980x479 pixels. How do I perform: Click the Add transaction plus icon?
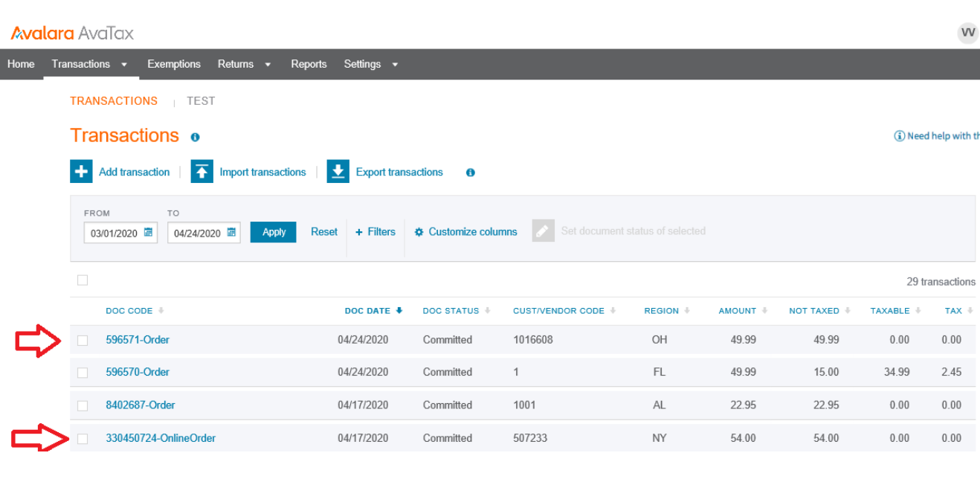point(81,171)
